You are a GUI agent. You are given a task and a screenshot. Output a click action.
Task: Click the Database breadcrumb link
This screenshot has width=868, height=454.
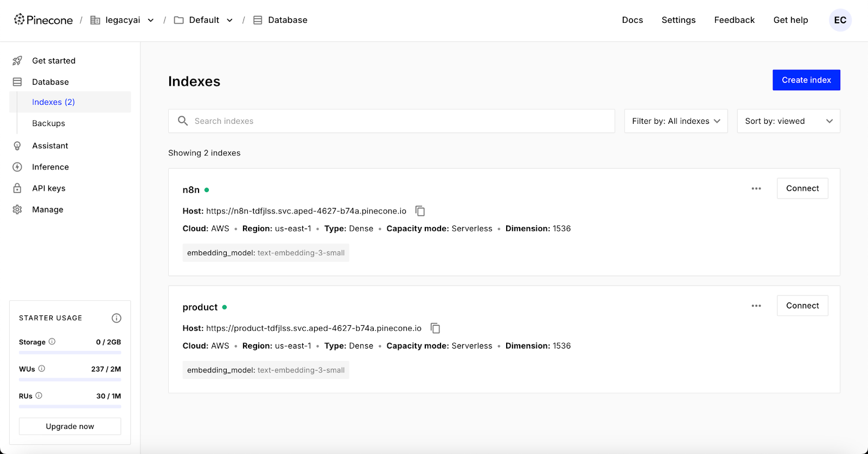click(x=288, y=20)
